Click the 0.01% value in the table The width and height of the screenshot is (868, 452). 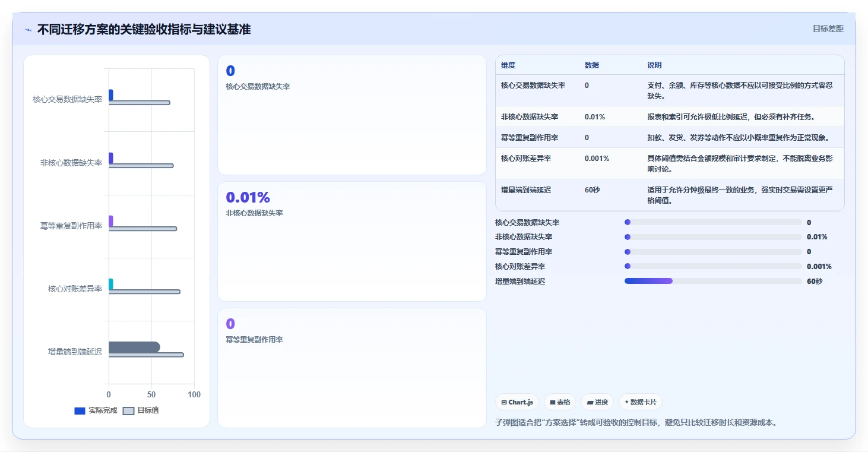click(595, 116)
